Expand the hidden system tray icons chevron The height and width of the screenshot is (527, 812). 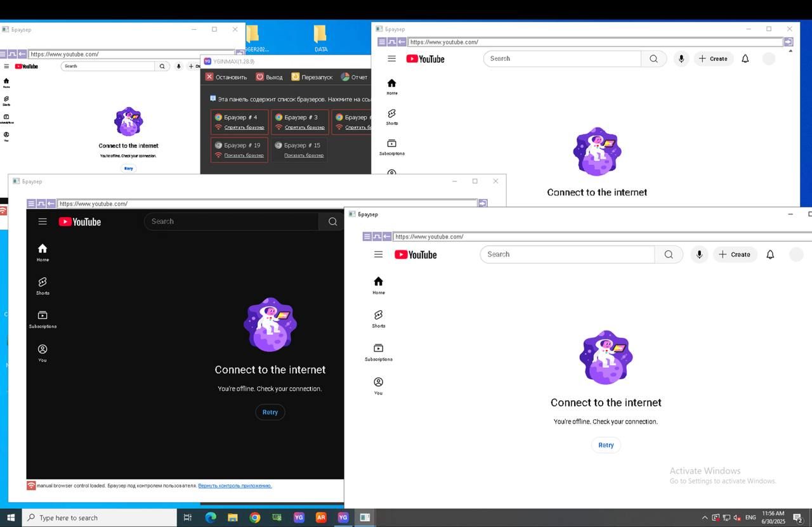(704, 517)
